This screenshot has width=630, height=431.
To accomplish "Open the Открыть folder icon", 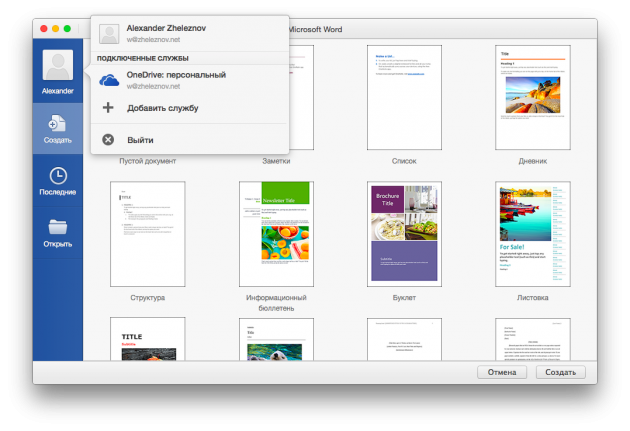I will [x=58, y=227].
